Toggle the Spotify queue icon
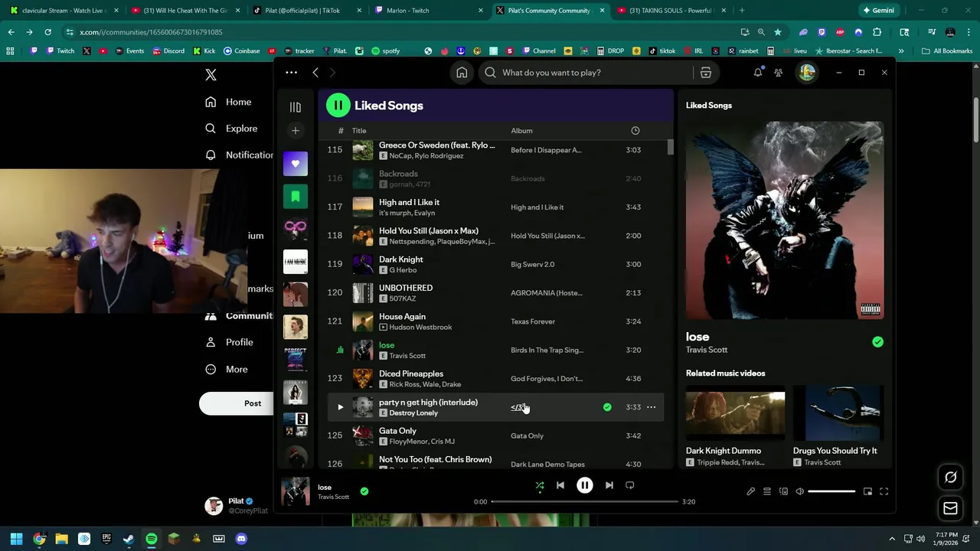980x551 pixels. pyautogui.click(x=767, y=491)
